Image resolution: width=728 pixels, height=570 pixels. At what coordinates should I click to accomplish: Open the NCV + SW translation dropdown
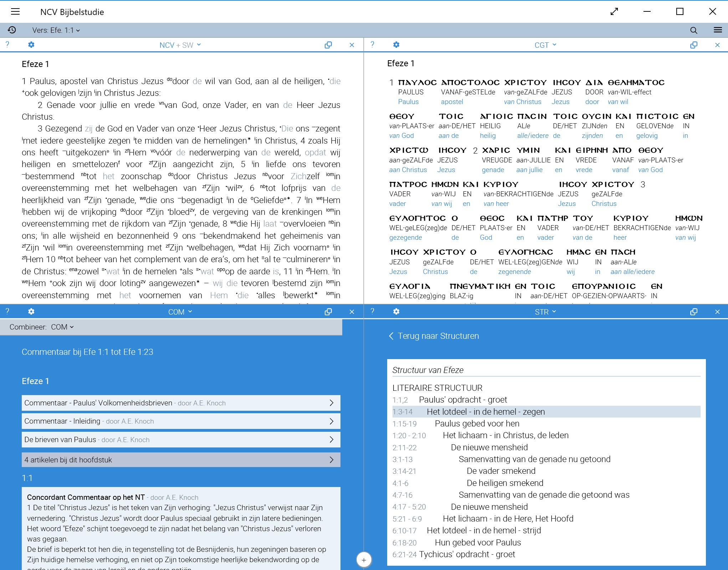tap(180, 45)
